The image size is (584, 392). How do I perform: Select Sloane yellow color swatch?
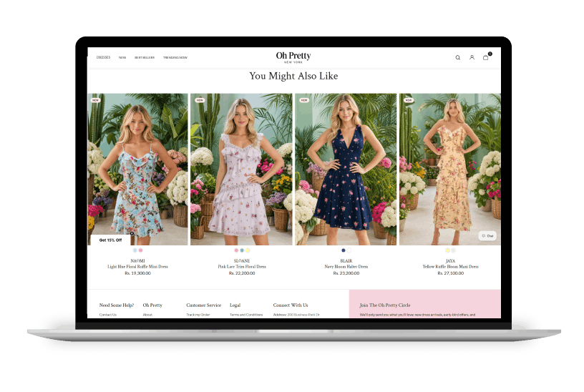(248, 250)
